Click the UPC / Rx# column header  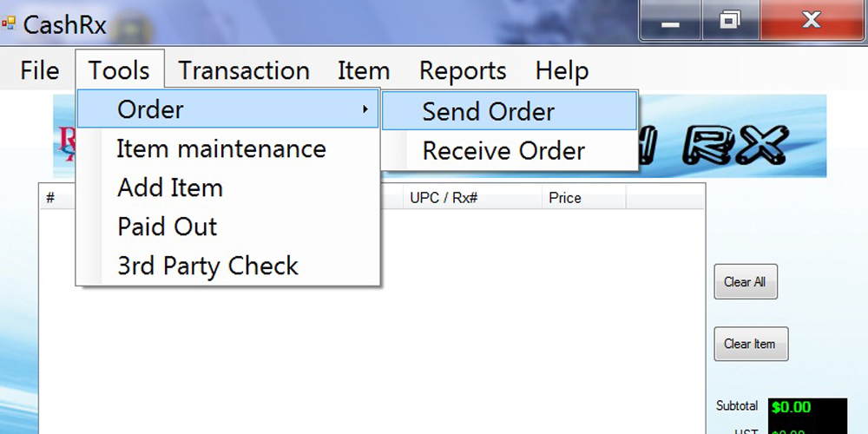(472, 198)
